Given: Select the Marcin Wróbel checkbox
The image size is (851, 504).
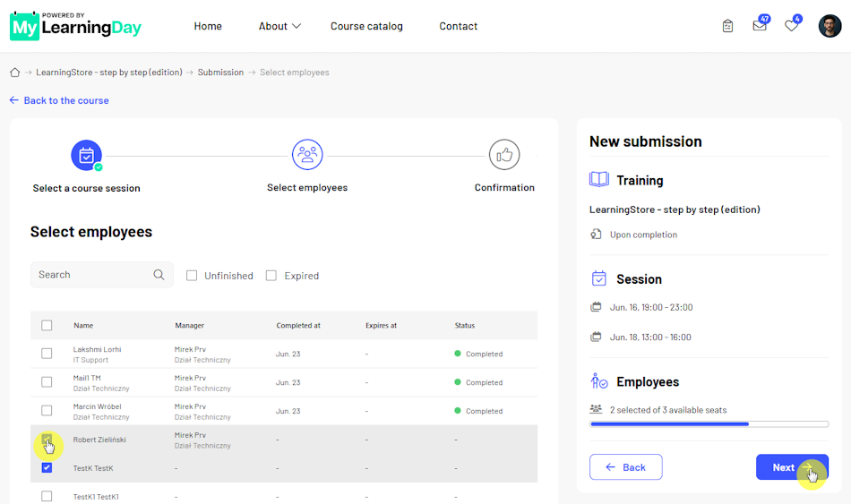Looking at the screenshot, I should 47,411.
